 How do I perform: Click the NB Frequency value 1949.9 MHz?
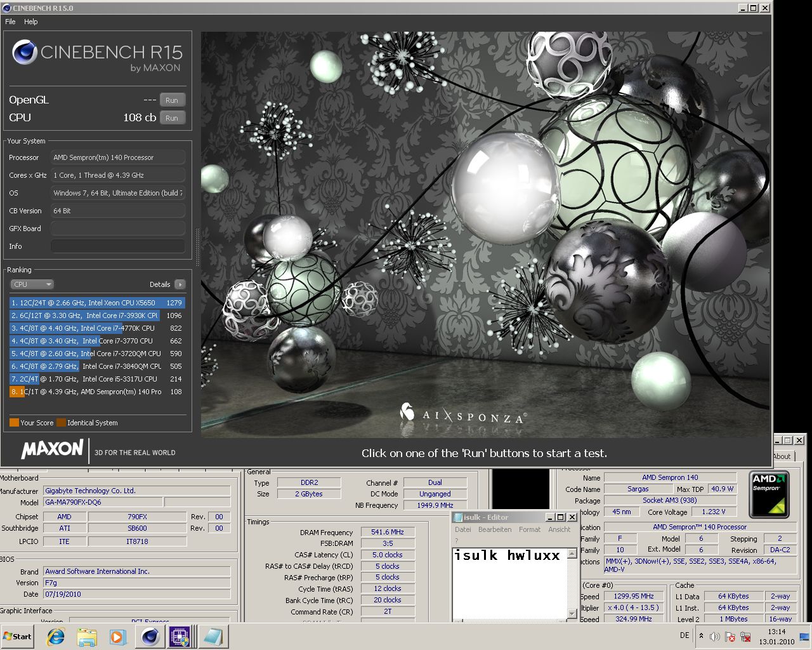pos(435,505)
